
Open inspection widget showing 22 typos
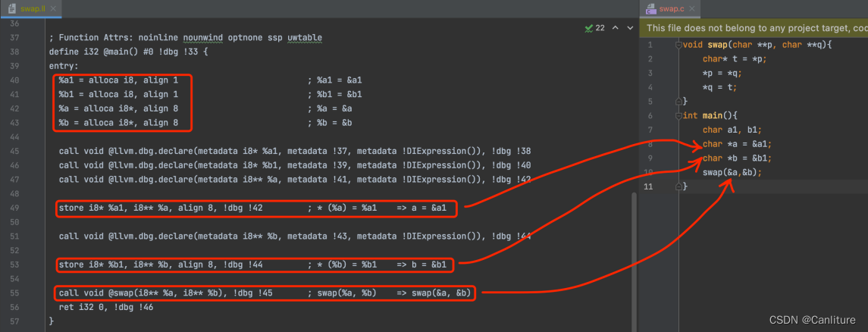pyautogui.click(x=594, y=27)
